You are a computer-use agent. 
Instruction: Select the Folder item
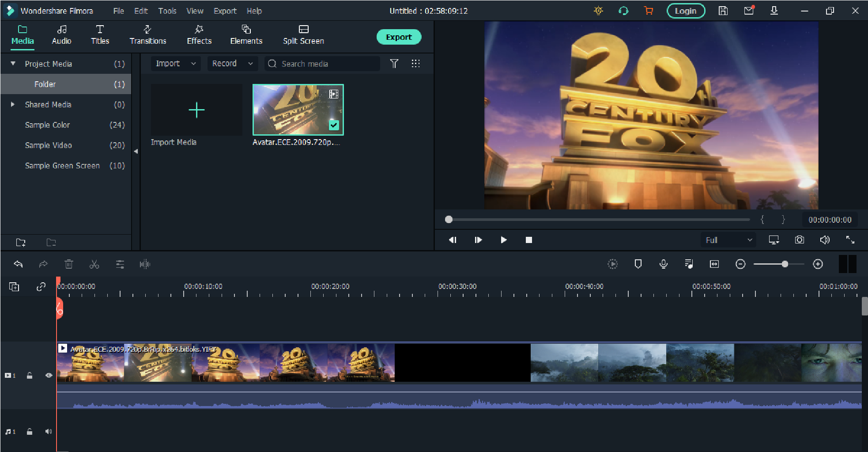tap(66, 84)
